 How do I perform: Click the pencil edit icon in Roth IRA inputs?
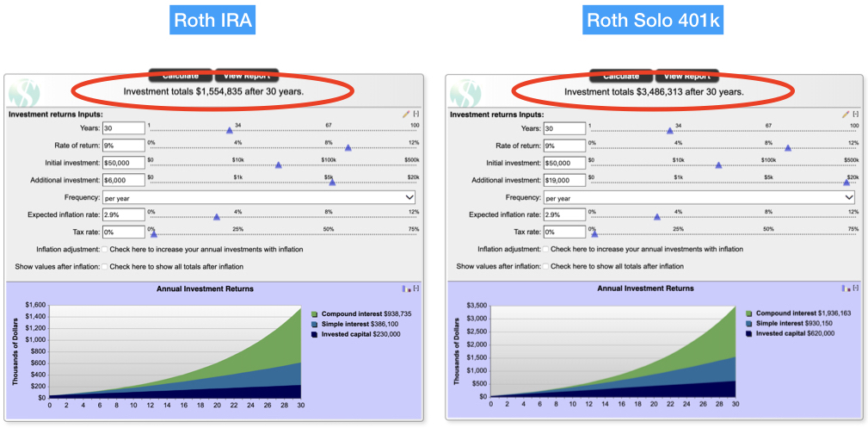coord(406,114)
